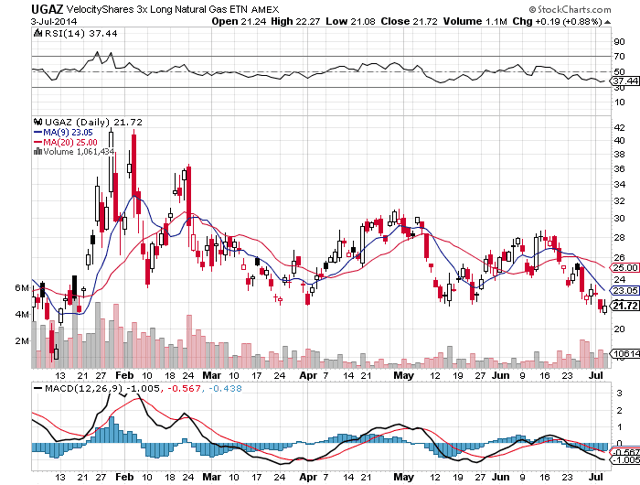The width and height of the screenshot is (640, 485).
Task: Click the RSI(14) 37.44 legend text
Action: point(81,33)
